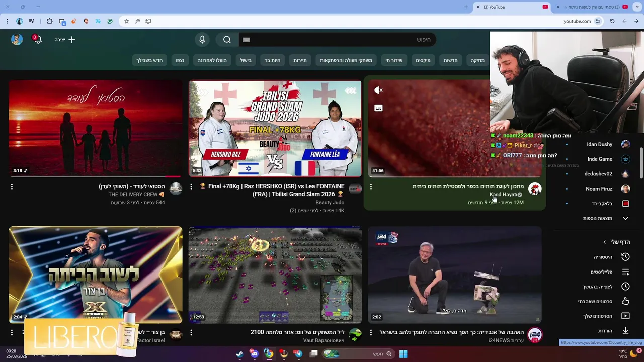Select the תיירות category chip
Image resolution: width=644 pixels, height=362 pixels.
(300, 60)
